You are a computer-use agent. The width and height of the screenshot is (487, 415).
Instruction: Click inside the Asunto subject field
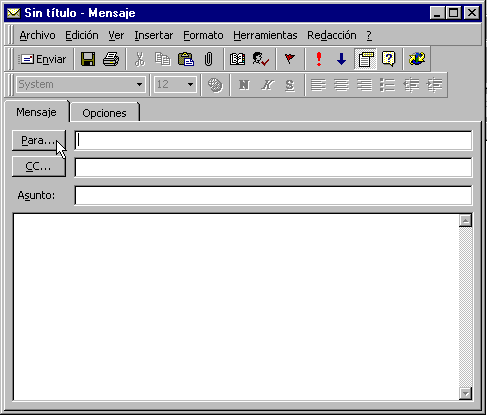[273, 195]
